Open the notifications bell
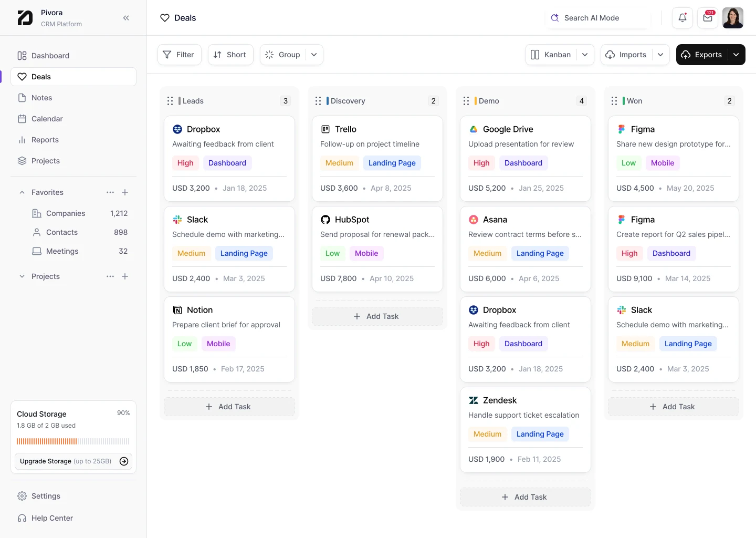756x538 pixels. point(682,18)
